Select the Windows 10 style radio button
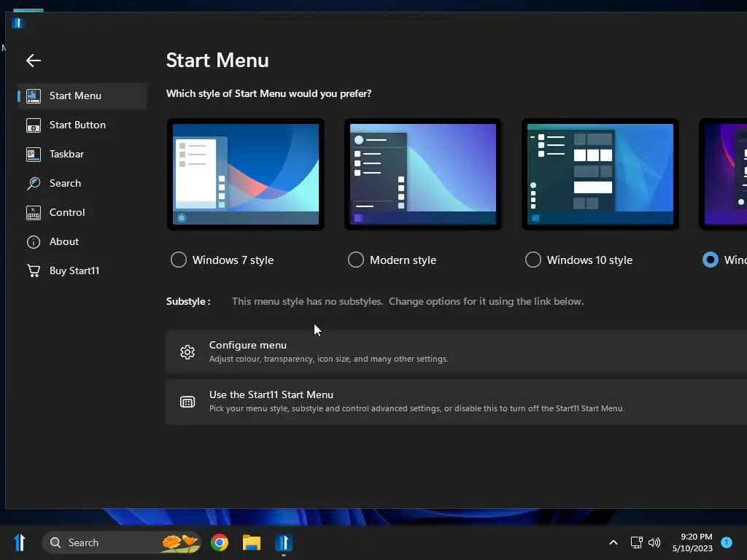Image resolution: width=747 pixels, height=560 pixels. pos(533,260)
